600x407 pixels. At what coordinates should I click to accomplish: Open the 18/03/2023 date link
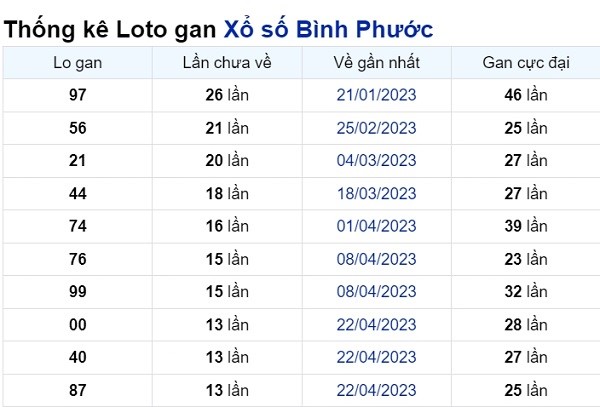point(377,194)
